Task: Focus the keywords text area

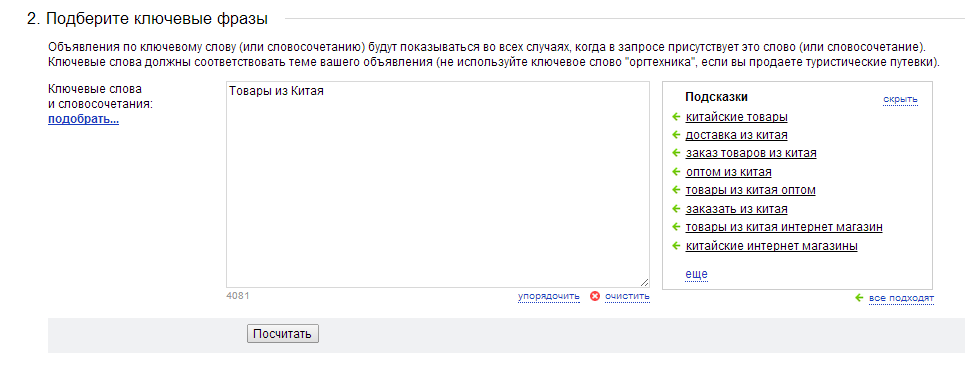Action: 438,184
